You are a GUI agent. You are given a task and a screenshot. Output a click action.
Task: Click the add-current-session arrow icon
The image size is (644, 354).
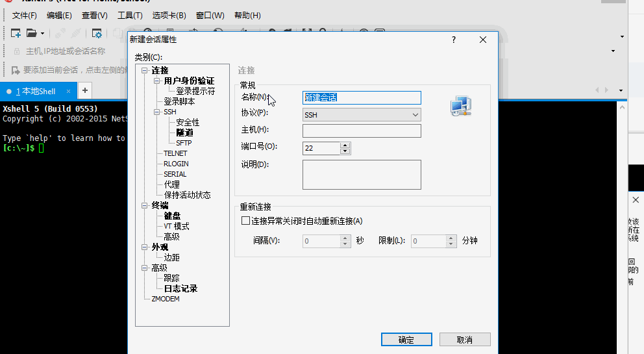[x=15, y=70]
